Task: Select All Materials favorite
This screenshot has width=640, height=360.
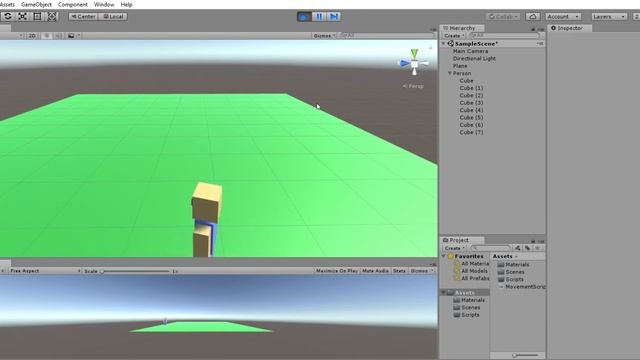Action: click(471, 264)
